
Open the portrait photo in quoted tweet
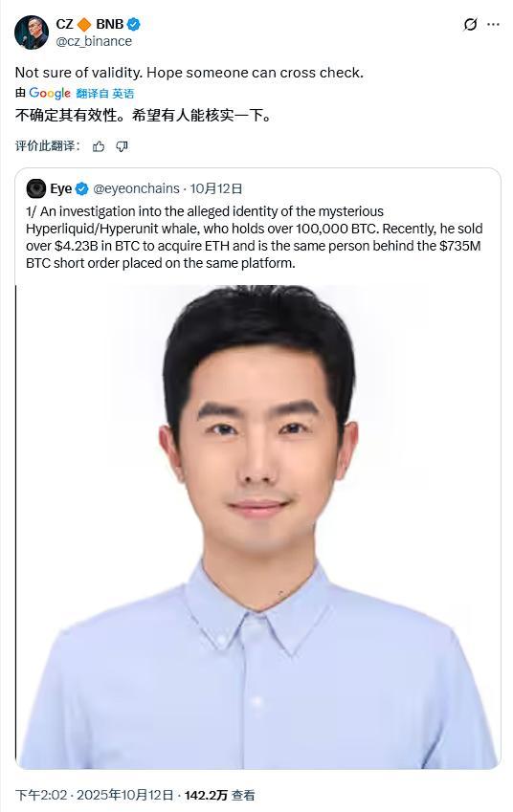258,527
